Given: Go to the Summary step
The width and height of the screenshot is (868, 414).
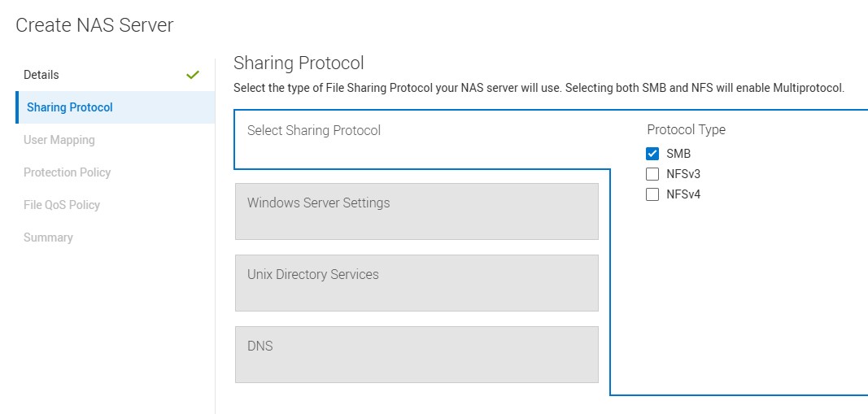Looking at the screenshot, I should pos(48,238).
